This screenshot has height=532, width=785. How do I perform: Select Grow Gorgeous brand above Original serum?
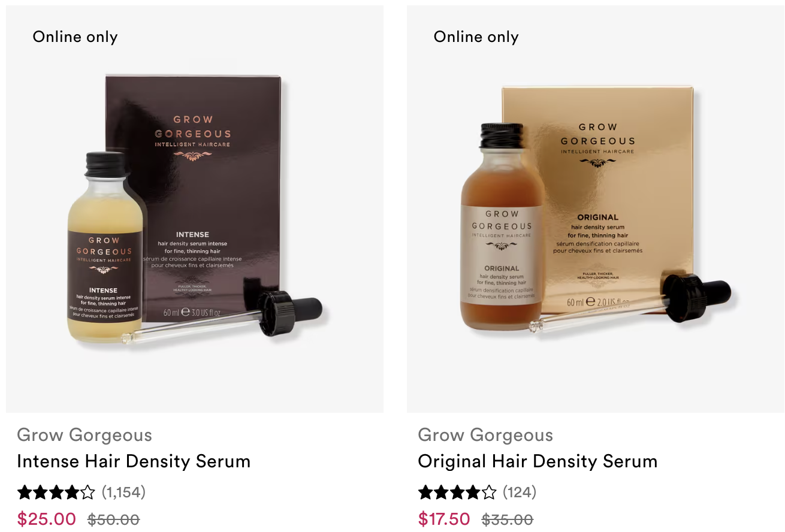point(485,435)
